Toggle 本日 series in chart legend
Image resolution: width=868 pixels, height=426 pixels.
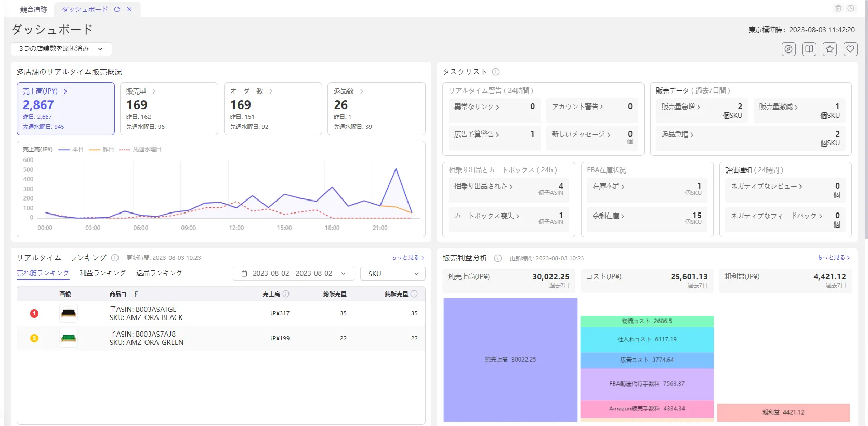[x=71, y=149]
